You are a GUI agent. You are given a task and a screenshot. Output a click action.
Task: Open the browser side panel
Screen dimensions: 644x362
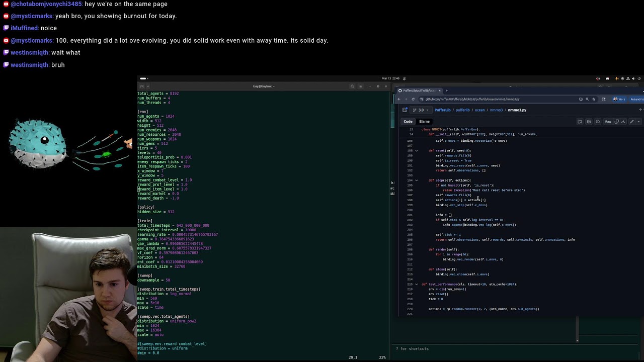pos(603,99)
